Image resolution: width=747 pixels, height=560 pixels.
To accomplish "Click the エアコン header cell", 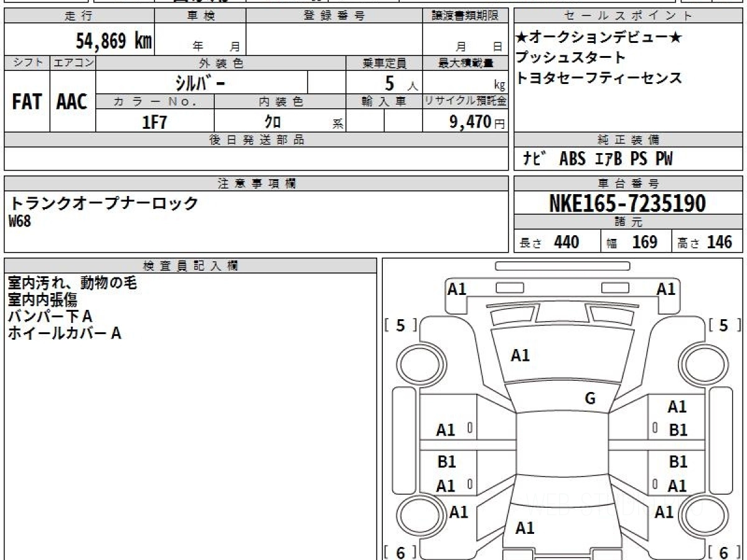I will 73,63.
